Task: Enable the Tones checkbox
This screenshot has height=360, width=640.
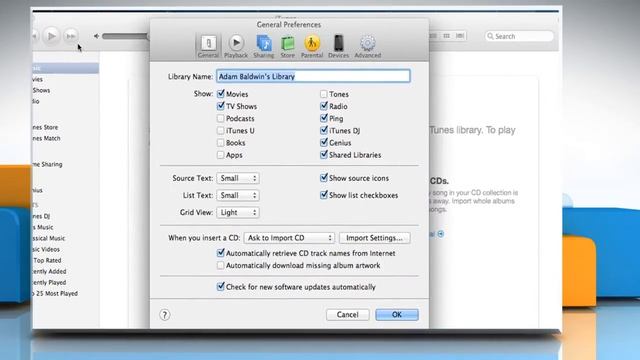Action: [324, 94]
